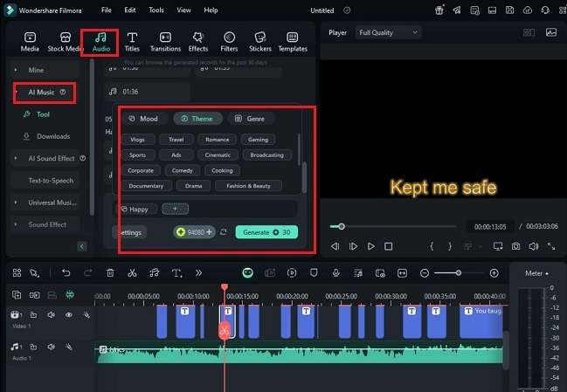The height and width of the screenshot is (392, 567).
Task: Collapse the audio sidebar panel
Action: (x=82, y=247)
